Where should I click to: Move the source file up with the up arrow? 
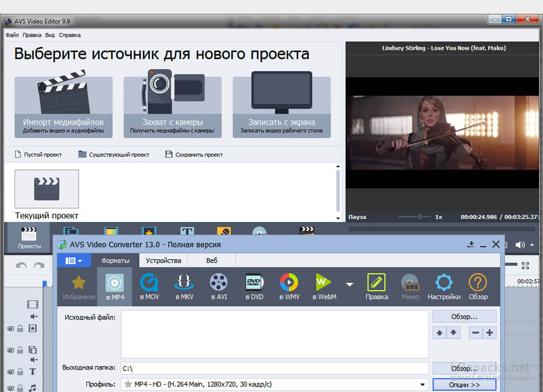point(439,333)
